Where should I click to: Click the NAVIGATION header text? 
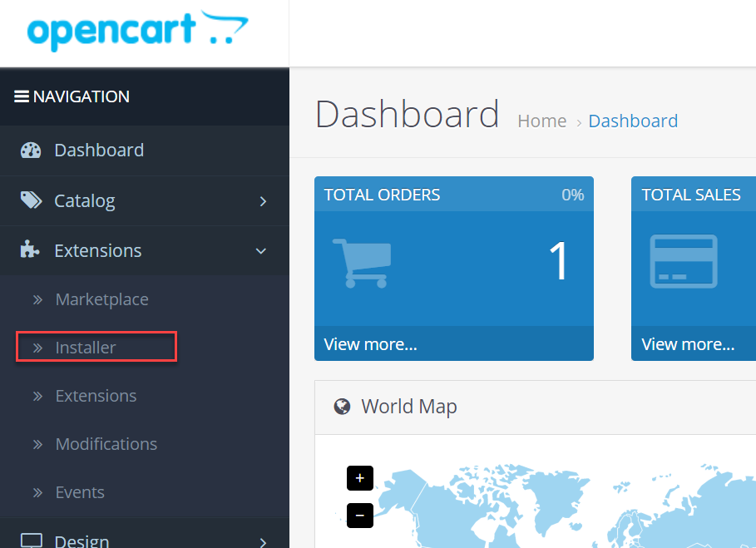[x=82, y=96]
